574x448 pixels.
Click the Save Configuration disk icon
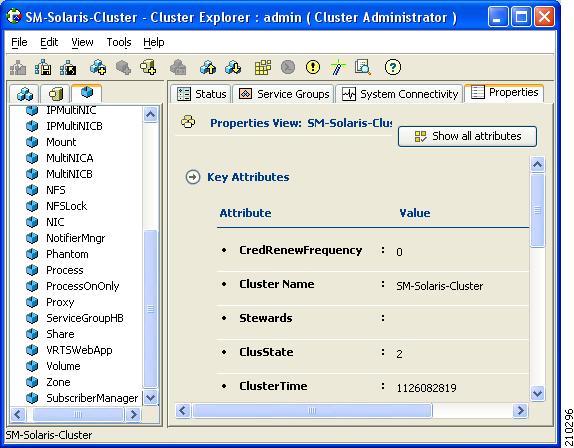pos(43,67)
